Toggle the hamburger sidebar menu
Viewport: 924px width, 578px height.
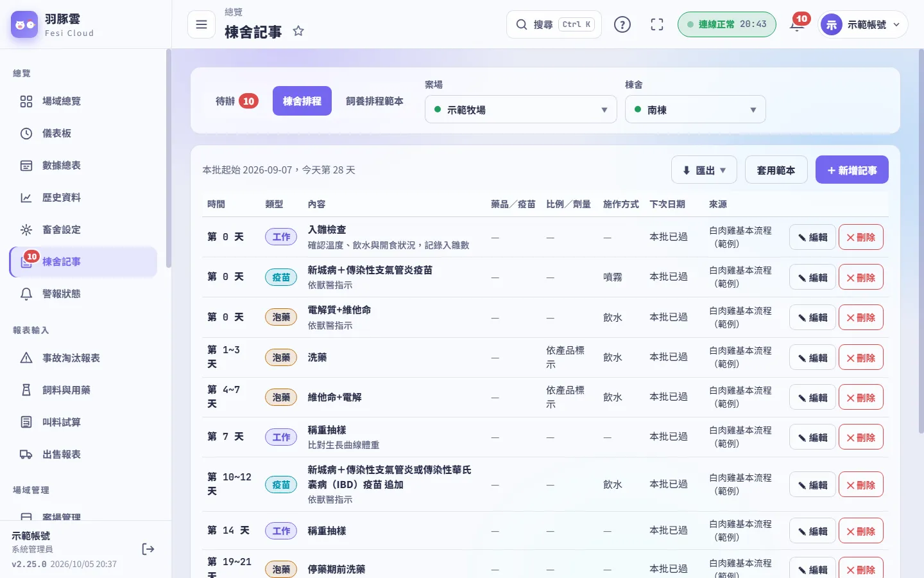coord(201,24)
